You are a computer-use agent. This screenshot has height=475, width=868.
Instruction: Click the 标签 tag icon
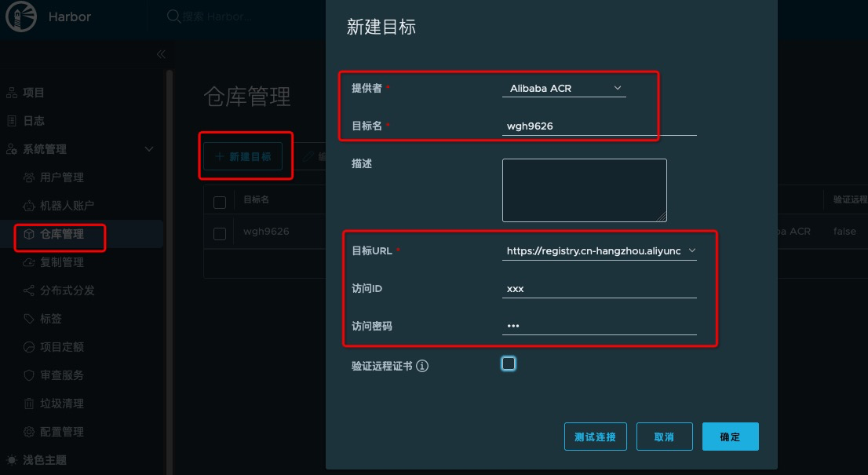[x=29, y=319]
